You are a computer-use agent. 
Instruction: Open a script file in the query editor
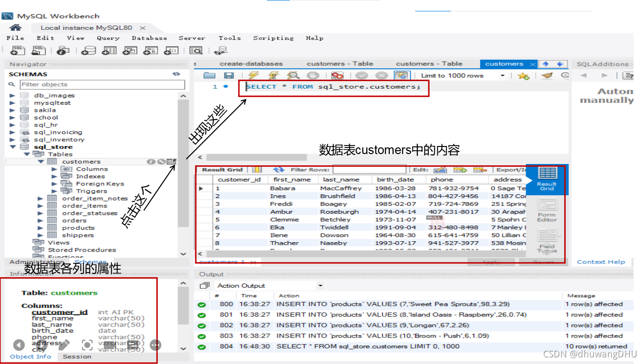tap(210, 75)
